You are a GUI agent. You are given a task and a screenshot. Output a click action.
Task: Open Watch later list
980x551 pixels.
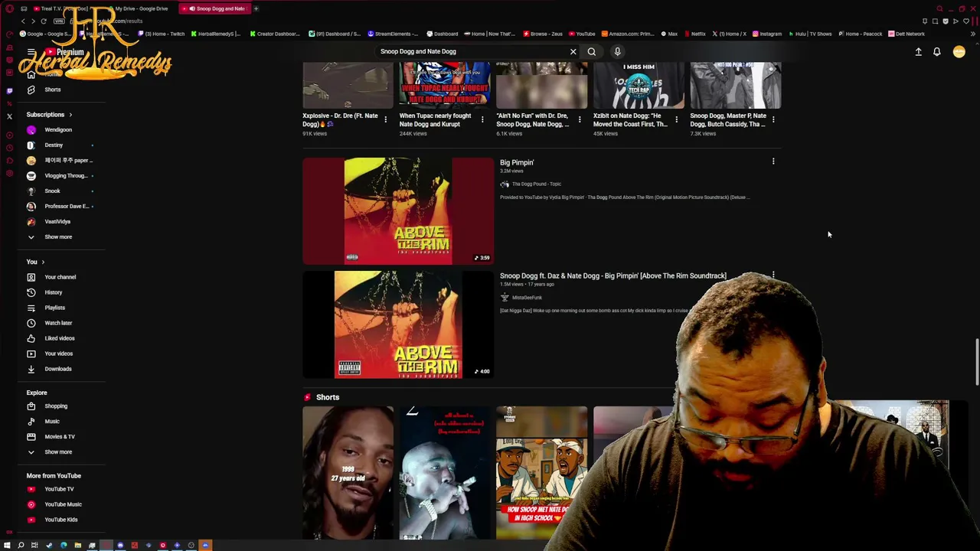(58, 323)
